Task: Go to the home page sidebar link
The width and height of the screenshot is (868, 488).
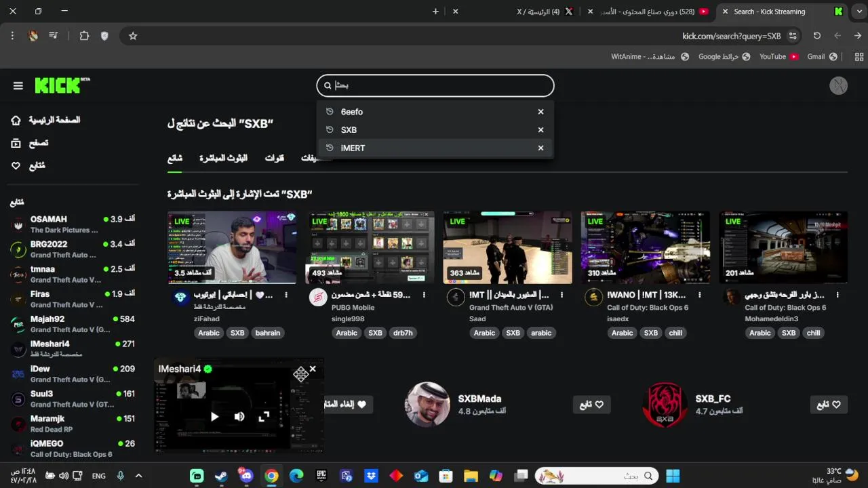Action: point(45,120)
